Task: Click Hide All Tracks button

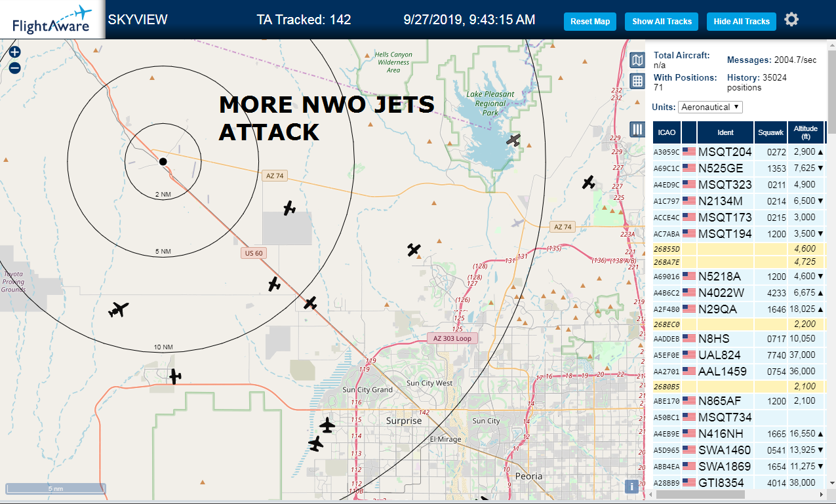Action: (x=742, y=22)
